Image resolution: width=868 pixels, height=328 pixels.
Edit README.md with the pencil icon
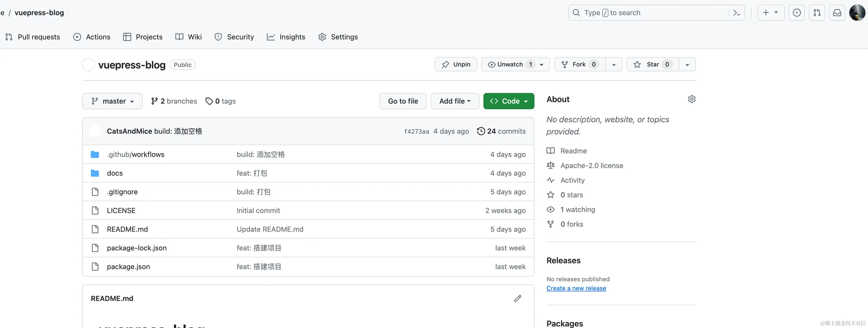518,298
